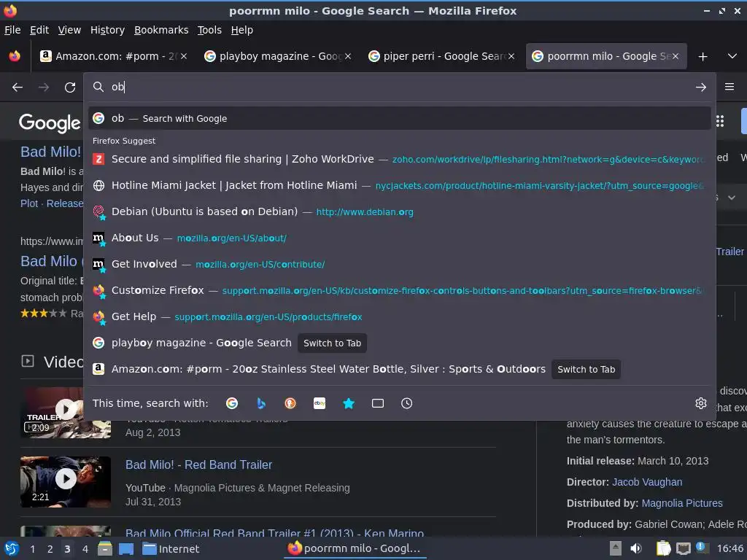
Task: Go back to the previous page
Action: [18, 87]
